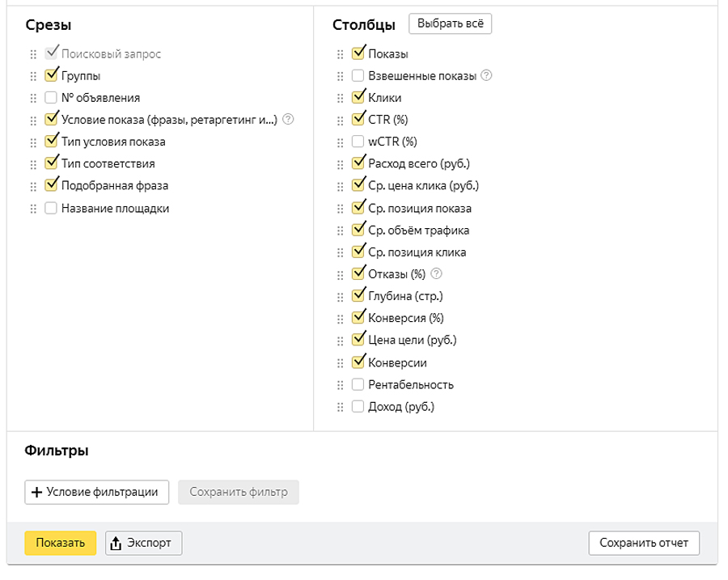Click drag handle next to Показы column

[340, 54]
